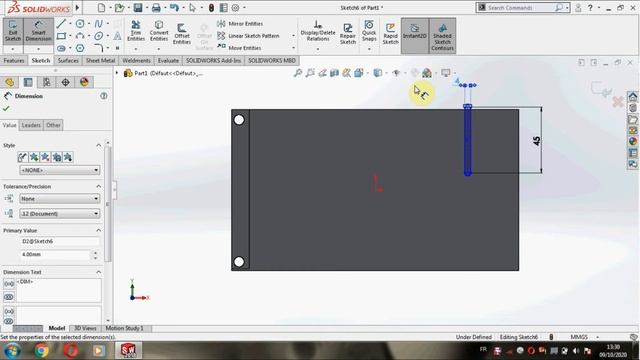Collapse the Tolerance/Precision section

(x=98, y=187)
